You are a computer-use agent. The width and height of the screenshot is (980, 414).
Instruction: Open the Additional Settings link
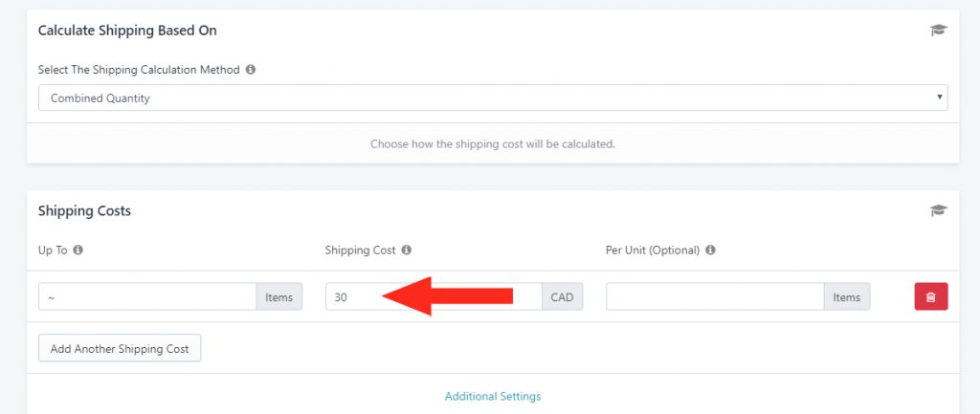coord(493,396)
